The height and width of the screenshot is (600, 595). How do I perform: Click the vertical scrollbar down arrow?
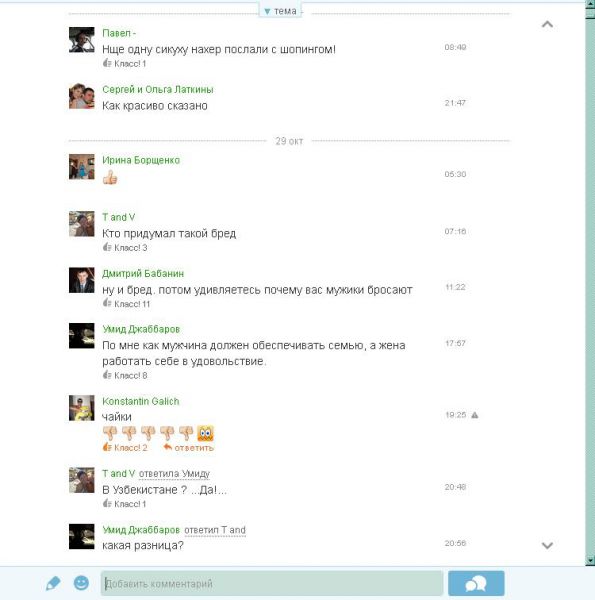tap(590, 561)
